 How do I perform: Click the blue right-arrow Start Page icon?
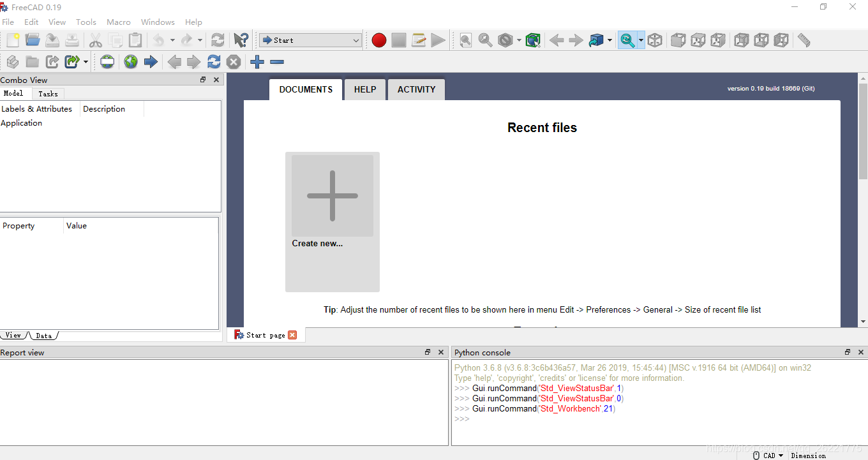pos(151,62)
